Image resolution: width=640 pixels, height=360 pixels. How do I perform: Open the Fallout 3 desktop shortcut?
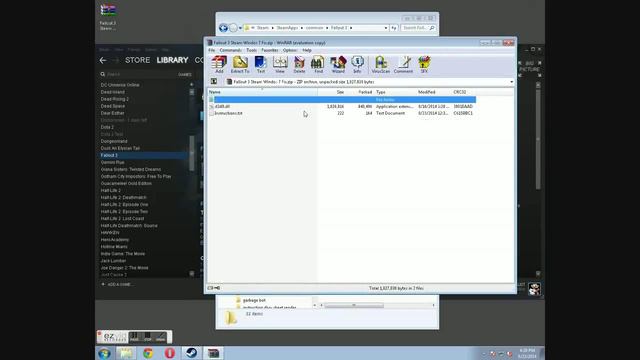tap(108, 17)
